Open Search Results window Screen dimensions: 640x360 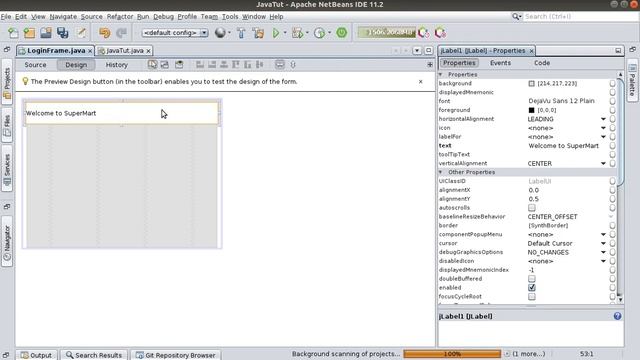coord(94,355)
